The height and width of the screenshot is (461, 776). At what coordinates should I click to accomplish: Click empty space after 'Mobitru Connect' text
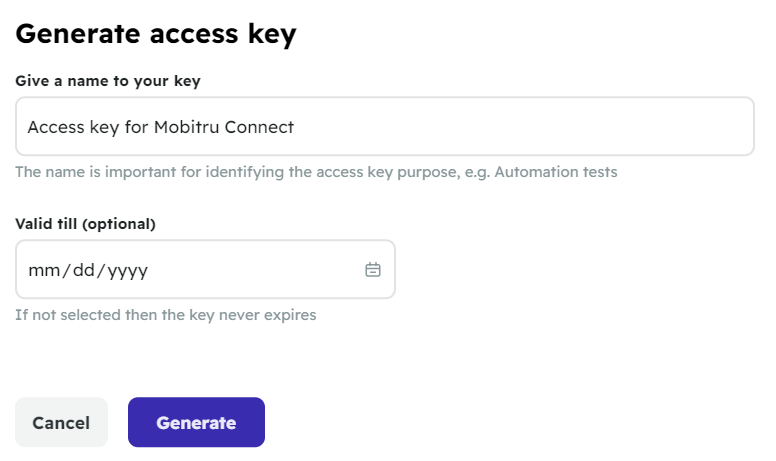520,127
